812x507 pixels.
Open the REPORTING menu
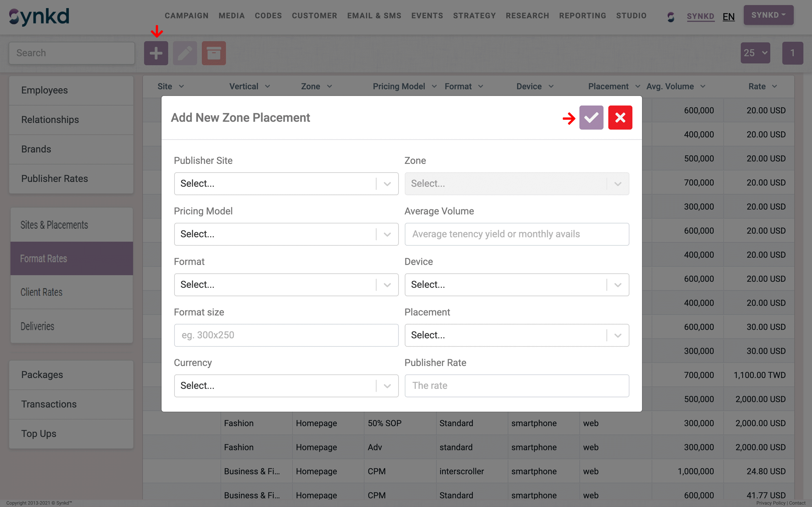coord(582,15)
